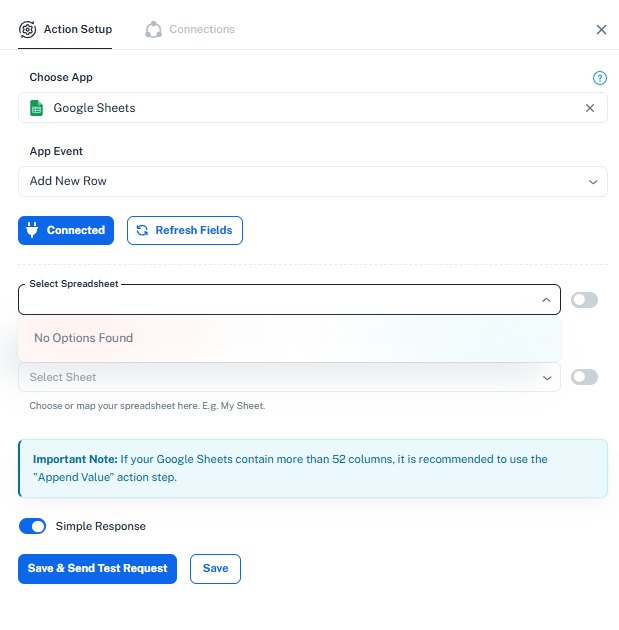
Task: Switch to the Connections tab
Action: 190,29
